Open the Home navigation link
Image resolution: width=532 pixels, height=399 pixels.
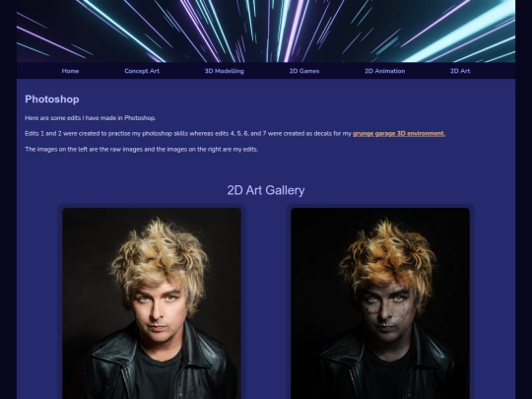click(70, 71)
